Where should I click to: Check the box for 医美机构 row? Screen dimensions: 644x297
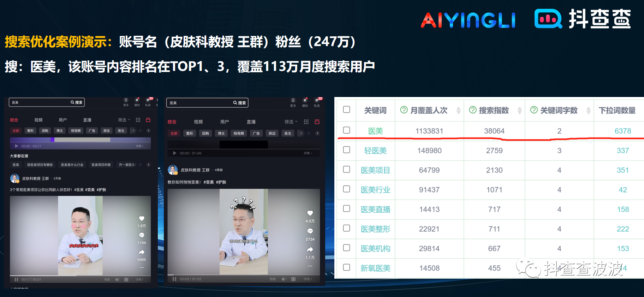pos(347,248)
